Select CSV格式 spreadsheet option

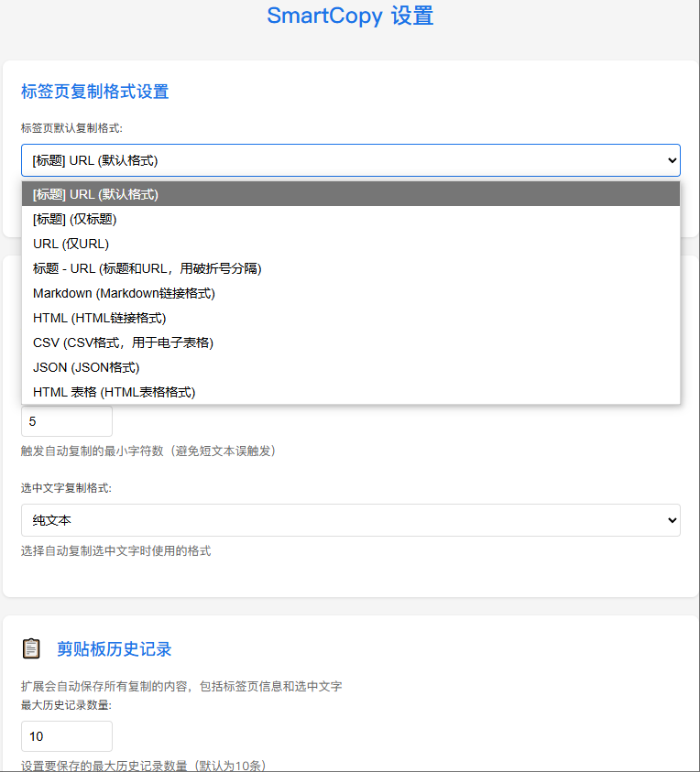(x=350, y=343)
